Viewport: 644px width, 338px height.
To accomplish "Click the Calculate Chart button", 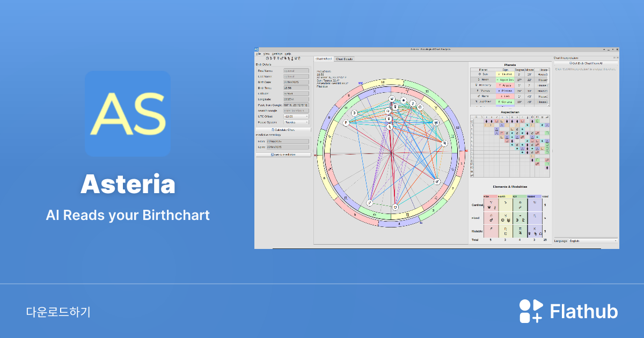I will [x=284, y=130].
